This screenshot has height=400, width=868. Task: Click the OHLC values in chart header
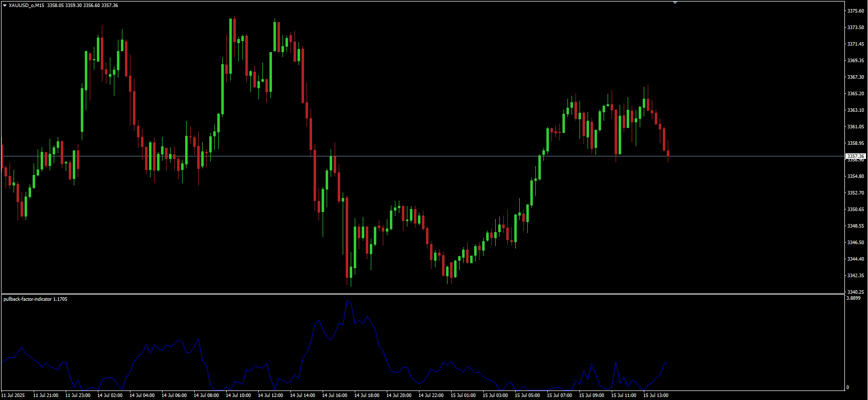[x=83, y=6]
